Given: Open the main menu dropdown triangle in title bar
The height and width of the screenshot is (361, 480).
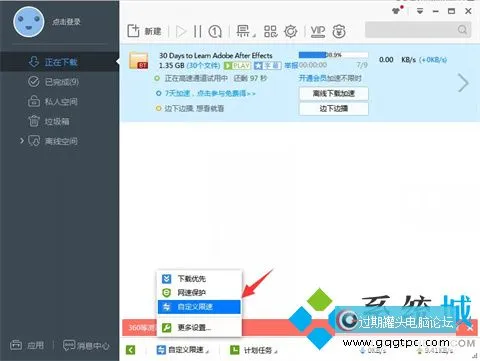Looking at the screenshot, I should [x=420, y=11].
